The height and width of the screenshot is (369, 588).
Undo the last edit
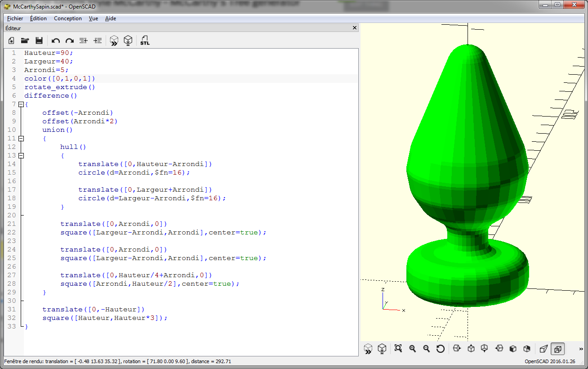[56, 40]
